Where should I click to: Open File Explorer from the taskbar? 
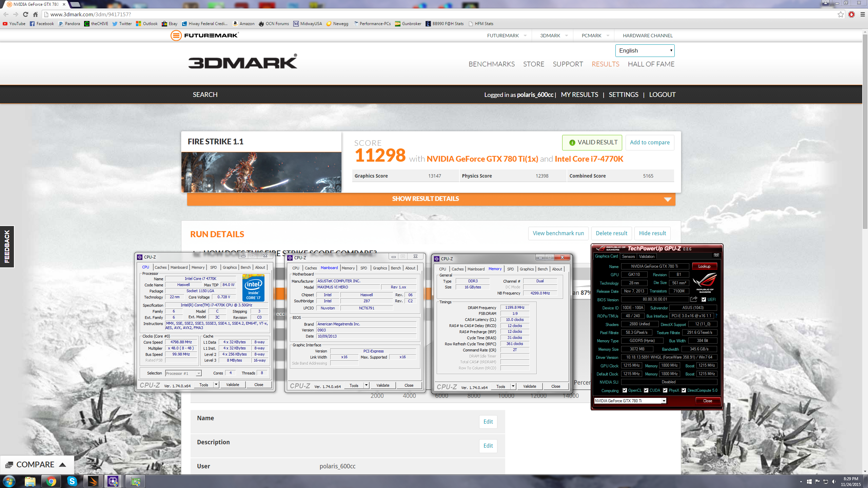pyautogui.click(x=30, y=481)
